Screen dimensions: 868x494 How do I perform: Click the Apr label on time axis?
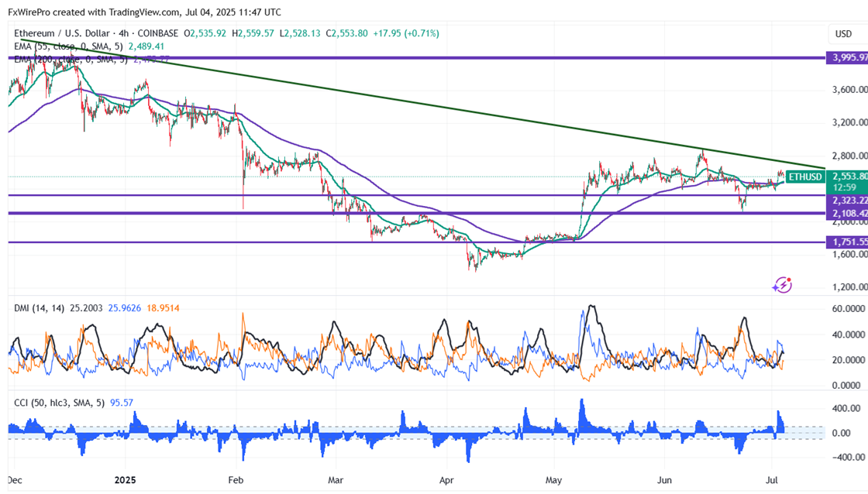(446, 479)
